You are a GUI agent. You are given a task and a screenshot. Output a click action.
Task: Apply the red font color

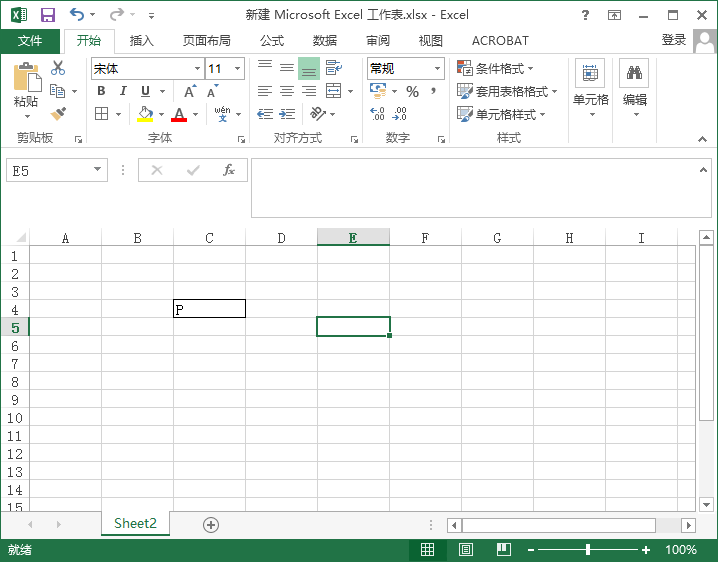pyautogui.click(x=179, y=114)
